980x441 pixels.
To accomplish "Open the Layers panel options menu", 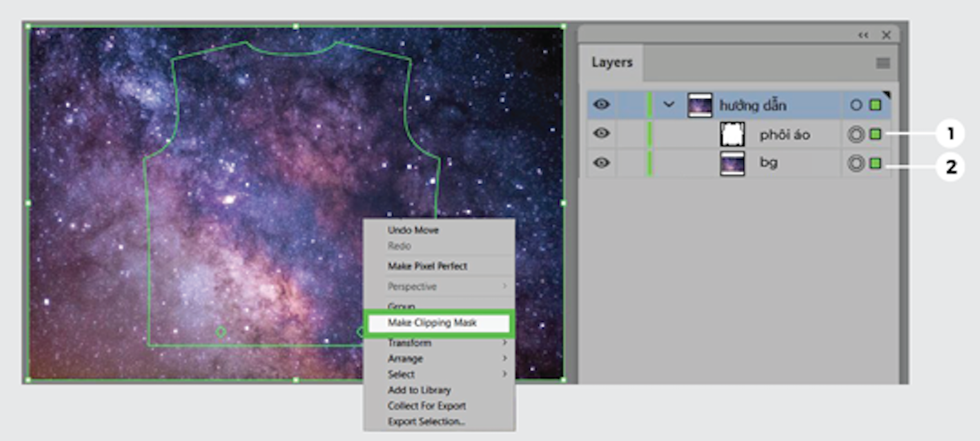I will [883, 63].
